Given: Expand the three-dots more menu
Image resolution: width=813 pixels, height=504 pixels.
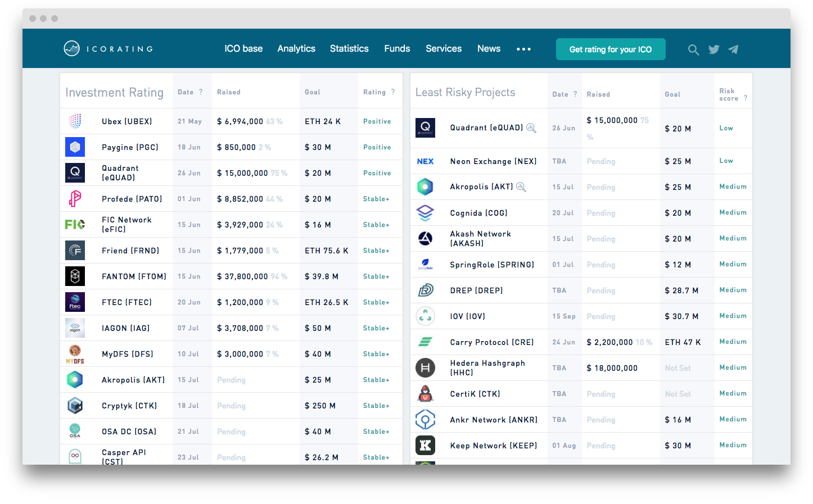Looking at the screenshot, I should 523,49.
